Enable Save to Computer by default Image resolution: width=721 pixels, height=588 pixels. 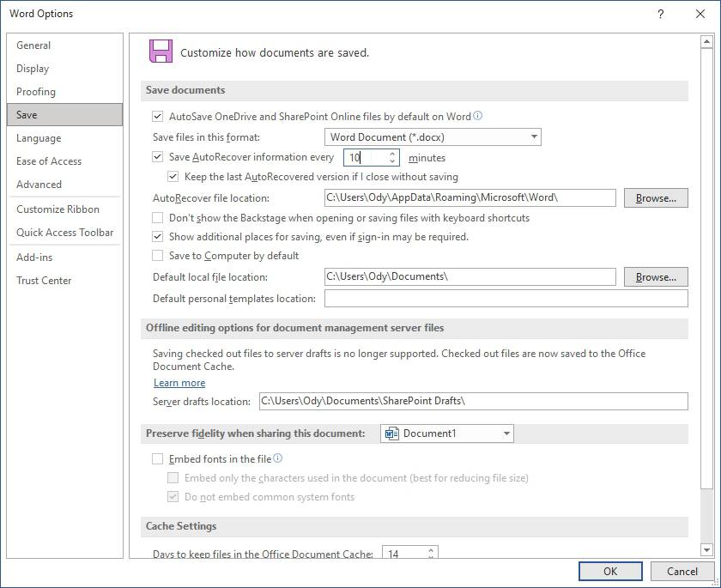(x=157, y=255)
